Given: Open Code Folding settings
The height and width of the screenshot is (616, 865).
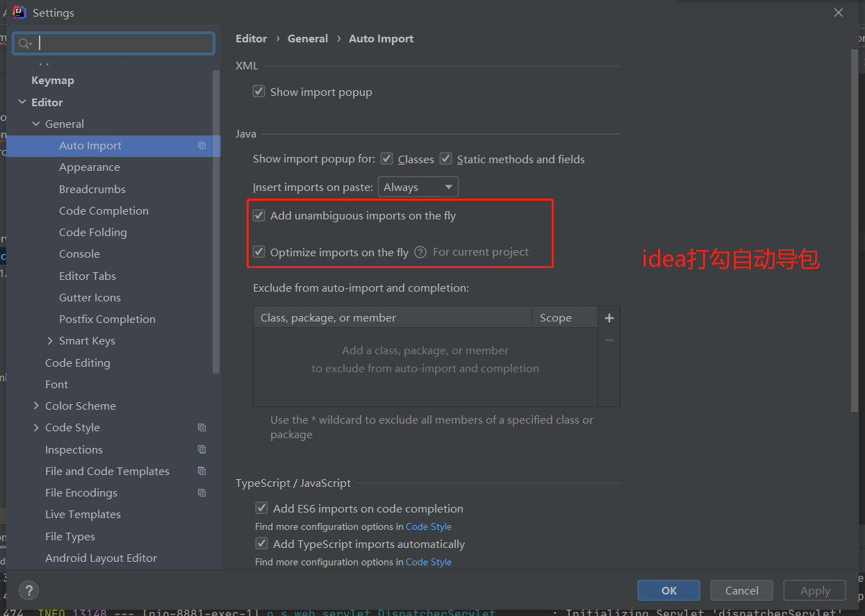Looking at the screenshot, I should click(93, 232).
